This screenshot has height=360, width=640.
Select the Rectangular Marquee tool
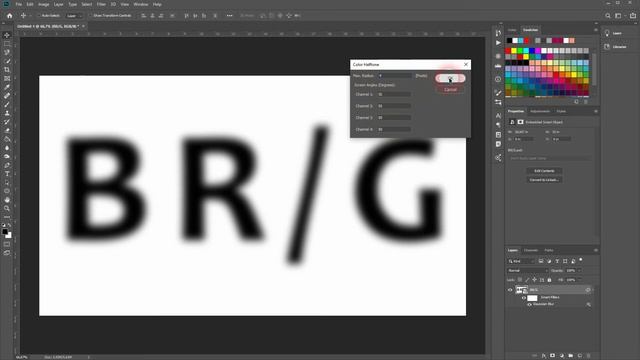7,44
